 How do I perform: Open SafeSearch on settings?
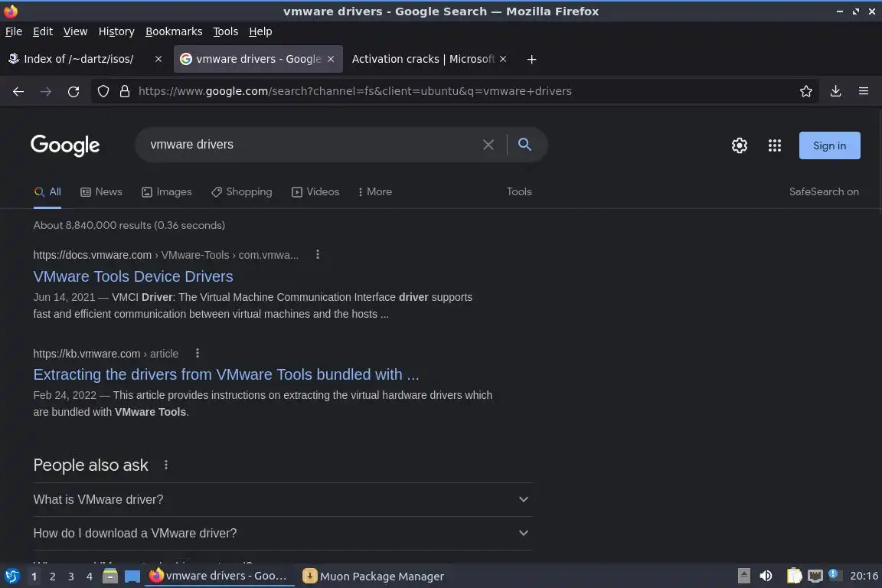(824, 192)
